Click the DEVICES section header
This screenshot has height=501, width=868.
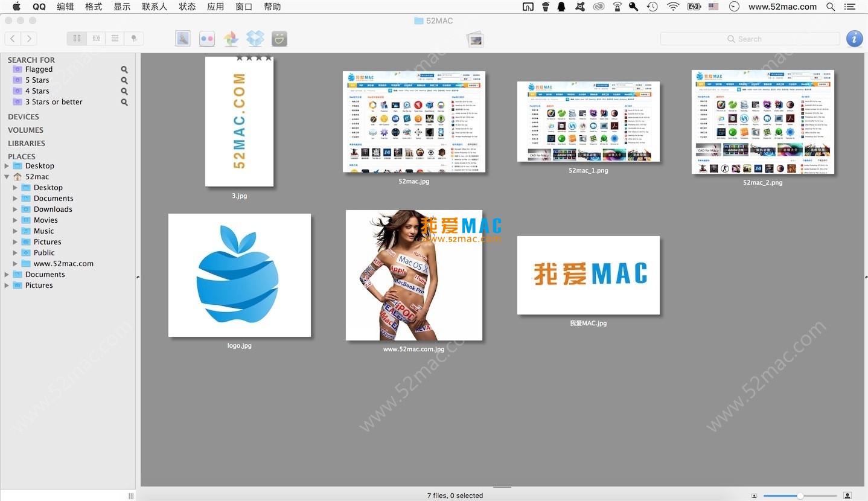(23, 116)
